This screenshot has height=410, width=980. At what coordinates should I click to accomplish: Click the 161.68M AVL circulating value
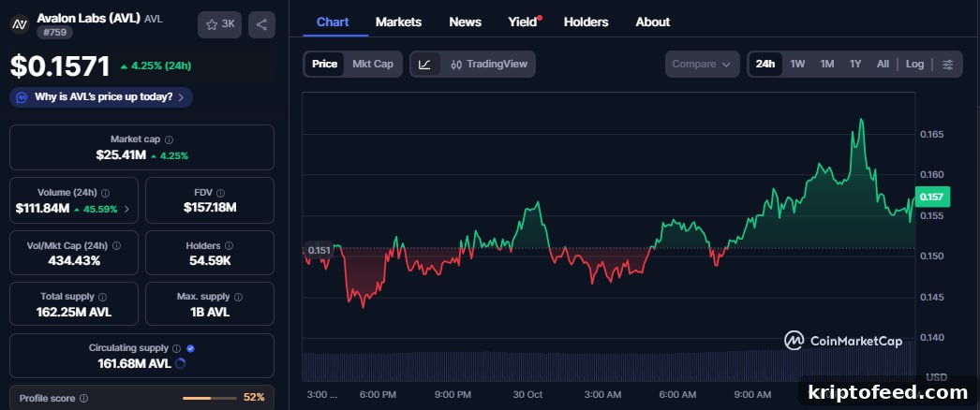[x=134, y=364]
